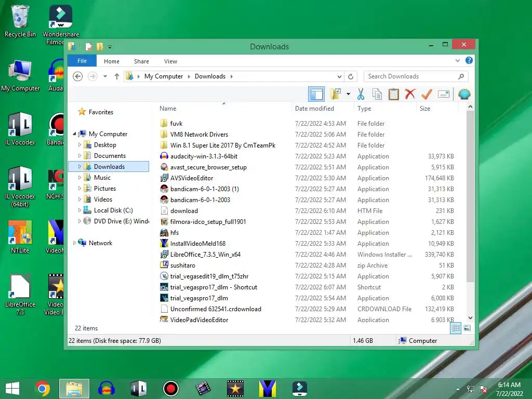Screen dimensions: 532x399
Task: Click the Copy toolbar icon
Action: point(377,94)
